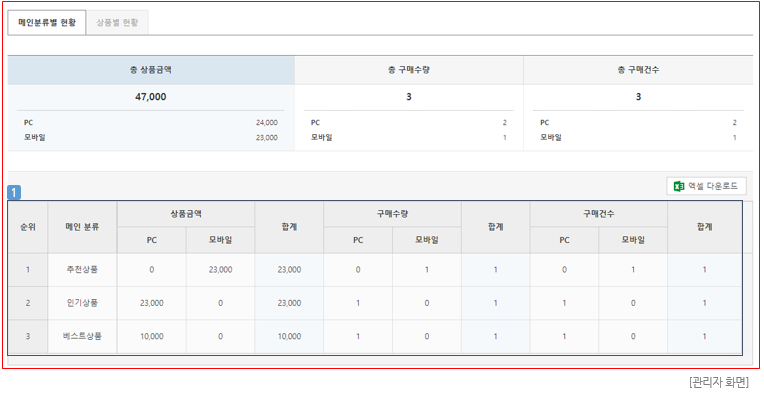764x395 pixels.
Task: Click the 합계 header next to 상품금액
Action: 289,227
